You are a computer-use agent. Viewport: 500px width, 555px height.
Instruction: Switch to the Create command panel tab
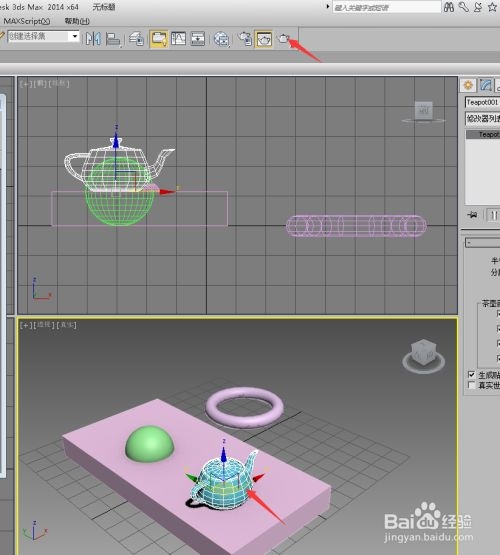(x=468, y=85)
